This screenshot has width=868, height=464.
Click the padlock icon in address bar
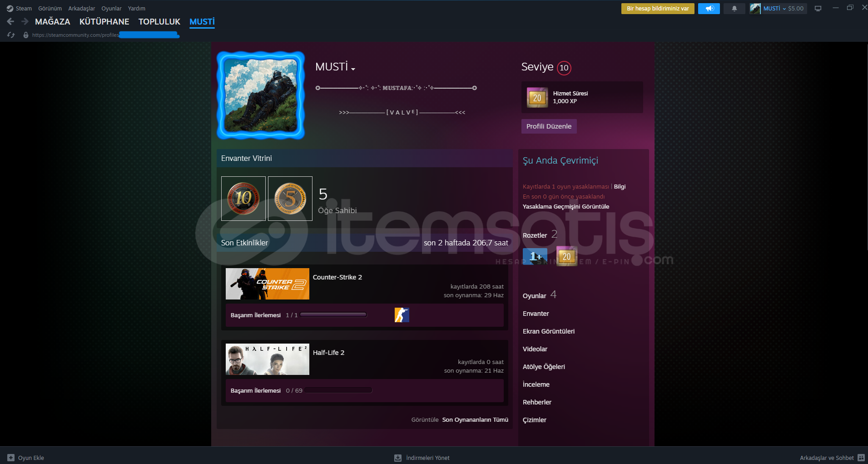[26, 35]
